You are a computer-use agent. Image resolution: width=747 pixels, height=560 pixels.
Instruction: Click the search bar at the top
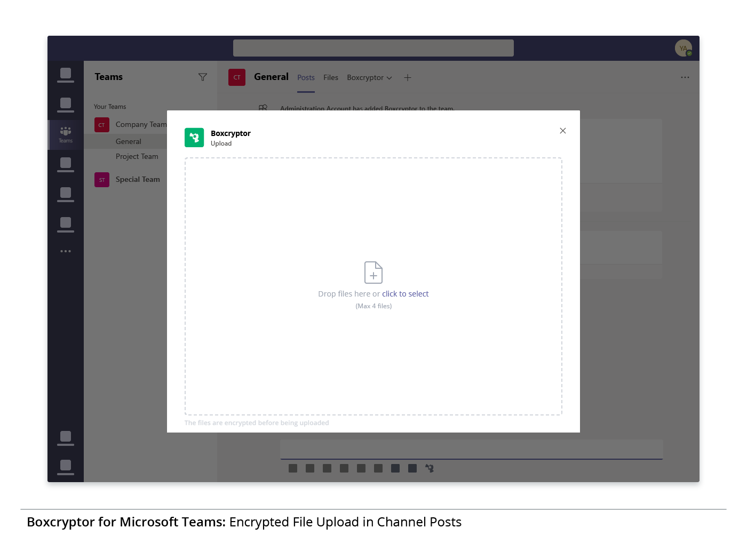[x=373, y=48]
